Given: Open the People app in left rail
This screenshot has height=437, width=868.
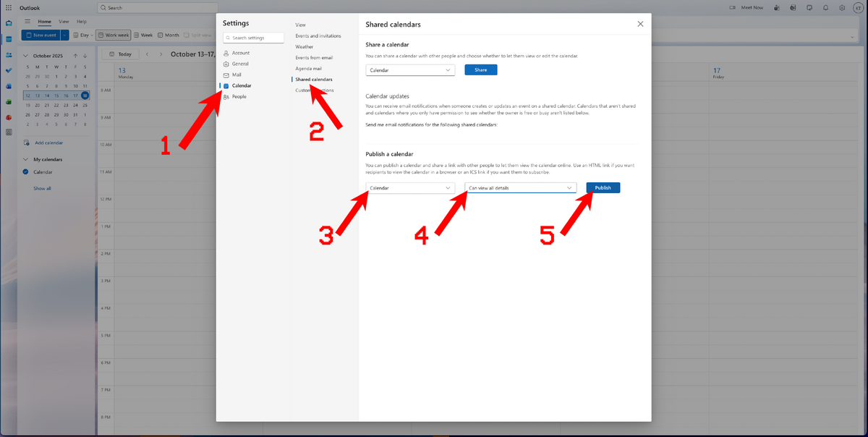Looking at the screenshot, I should click(x=9, y=55).
